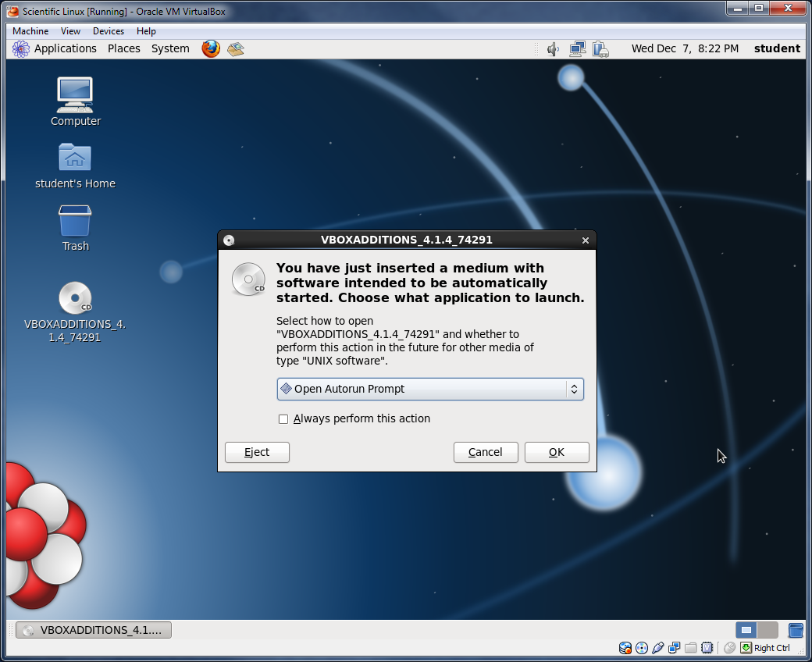Screen dimensions: 812x662
Task: Click the VBOXADDITIONS taskbar window button
Action: (94, 630)
